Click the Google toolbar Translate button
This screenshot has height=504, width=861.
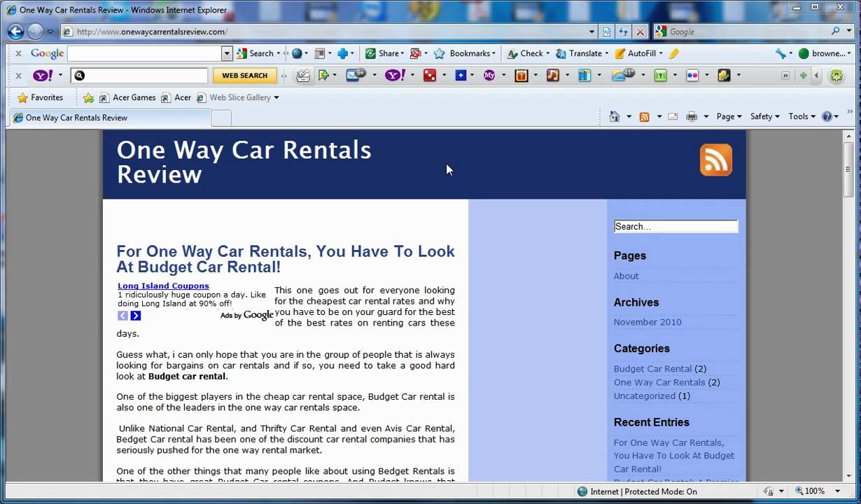point(580,53)
